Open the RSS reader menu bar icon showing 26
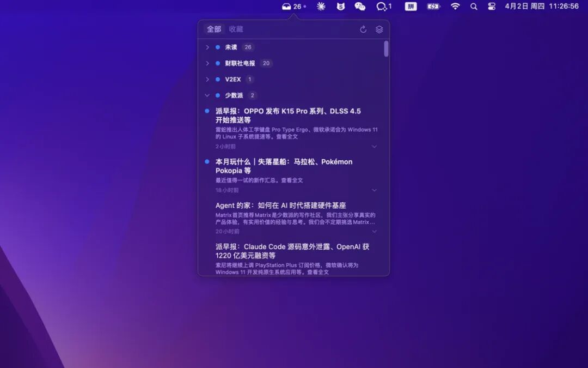This screenshot has height=368, width=588. 293,7
